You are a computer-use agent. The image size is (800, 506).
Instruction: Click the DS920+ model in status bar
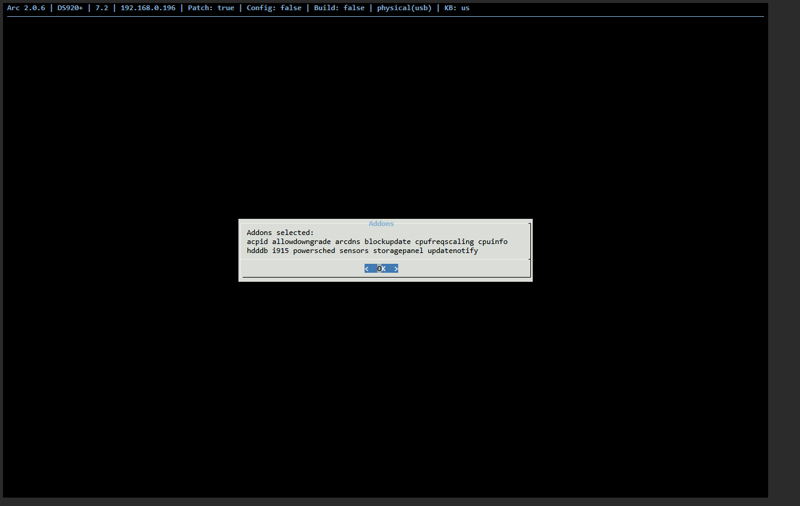coord(70,8)
